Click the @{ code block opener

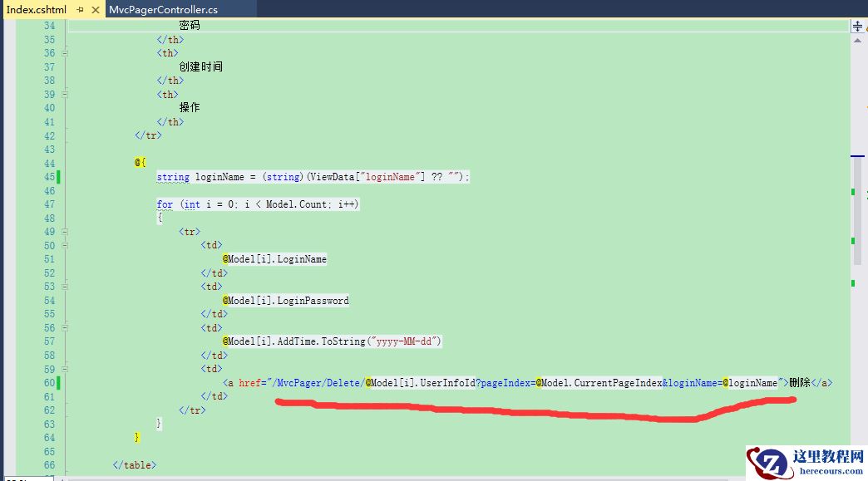click(x=140, y=163)
